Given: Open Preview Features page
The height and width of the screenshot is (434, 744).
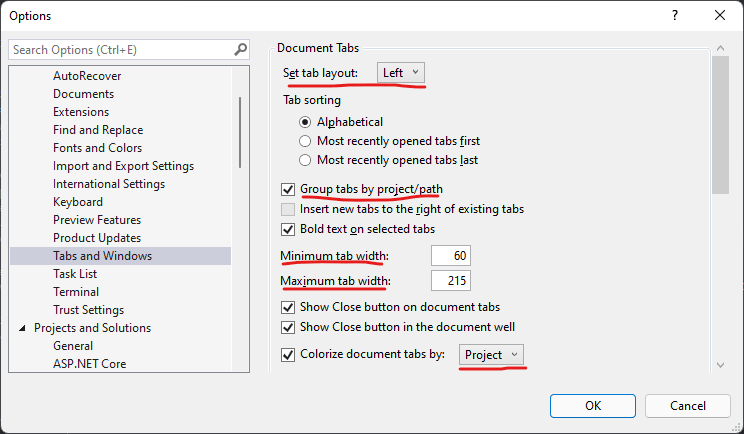Looking at the screenshot, I should [97, 220].
